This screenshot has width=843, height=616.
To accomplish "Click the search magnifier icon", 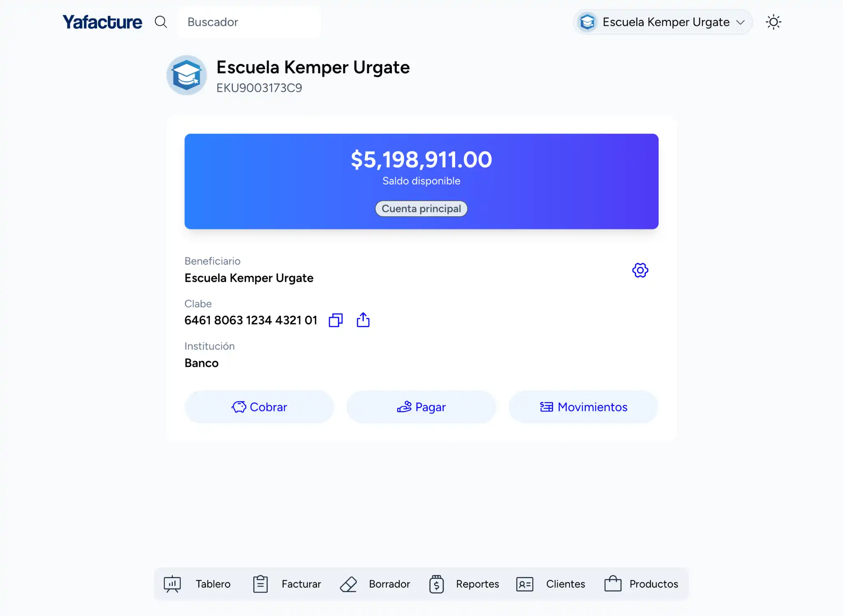I will pyautogui.click(x=161, y=22).
